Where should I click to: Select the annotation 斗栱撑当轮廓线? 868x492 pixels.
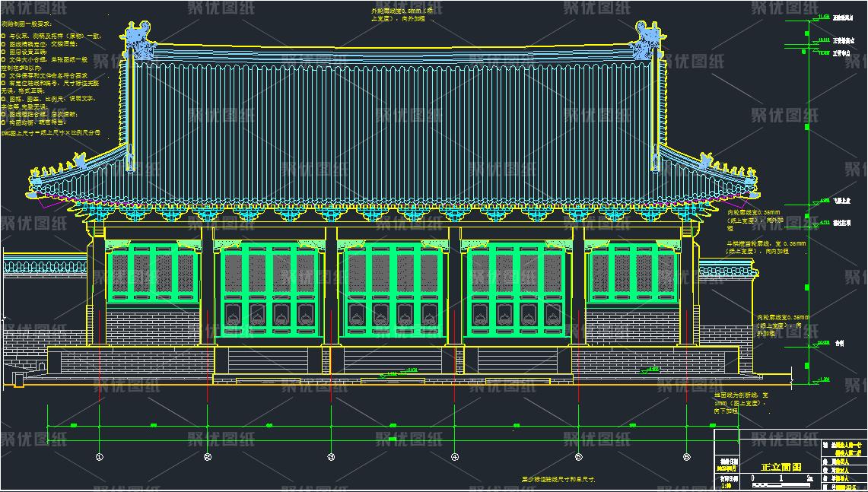pyautogui.click(x=766, y=247)
